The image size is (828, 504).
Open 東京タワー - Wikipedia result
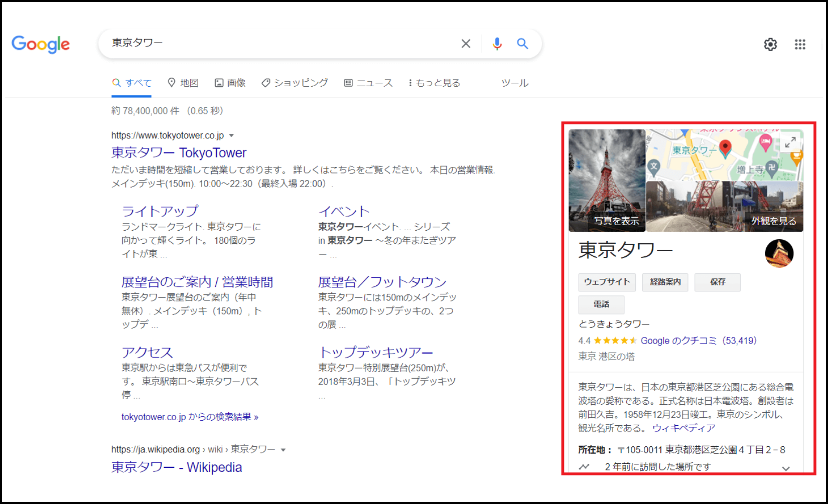[x=177, y=467]
